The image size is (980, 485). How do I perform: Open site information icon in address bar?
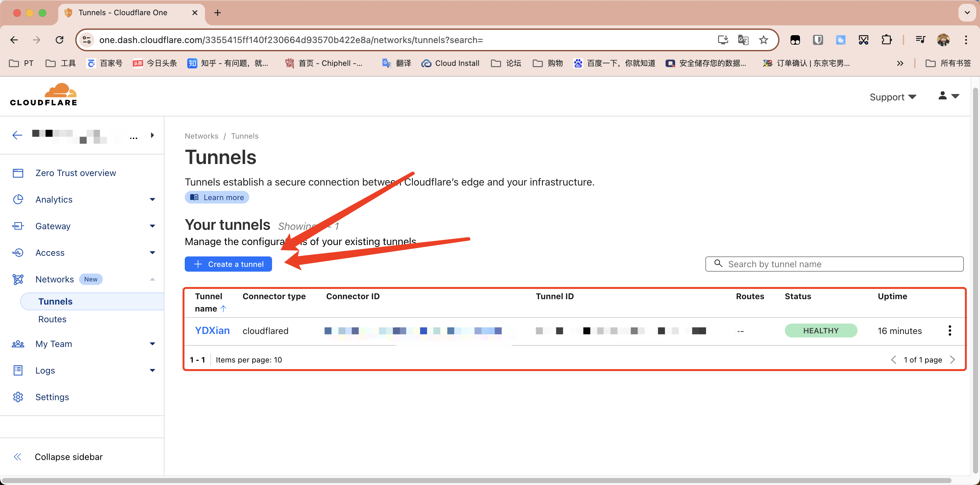[x=87, y=40]
